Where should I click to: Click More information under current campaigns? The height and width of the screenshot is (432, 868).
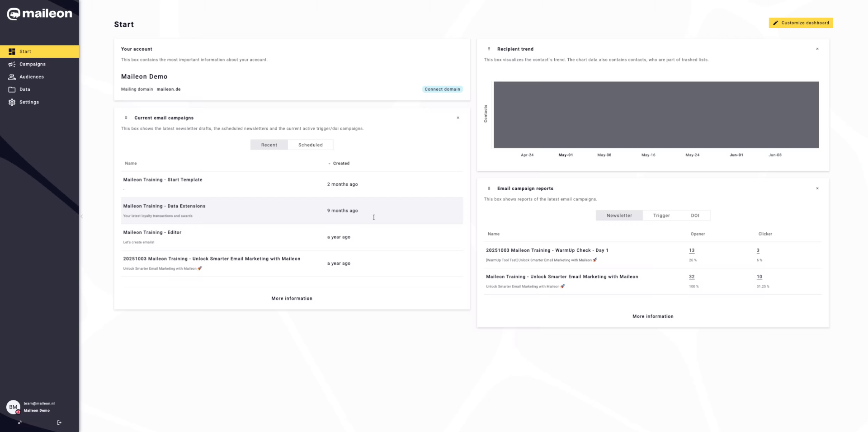(292, 299)
